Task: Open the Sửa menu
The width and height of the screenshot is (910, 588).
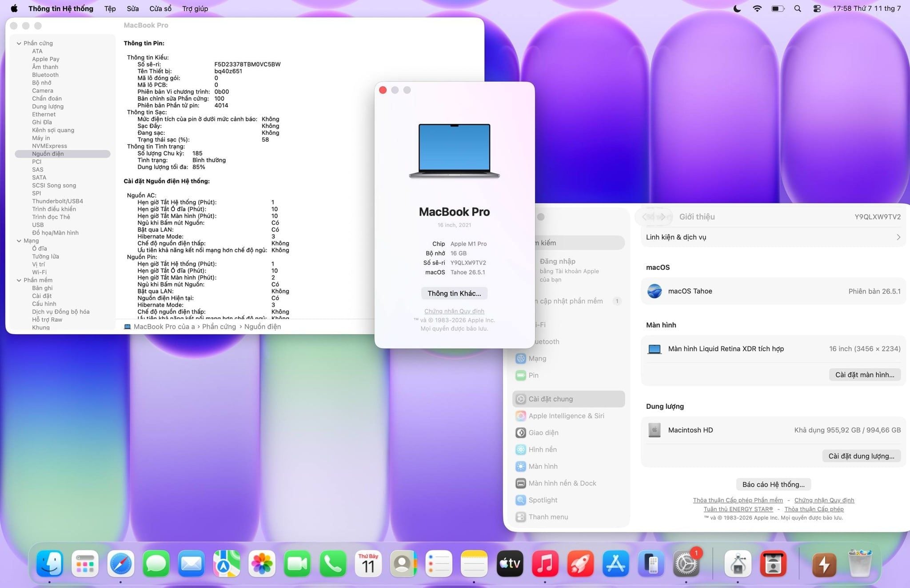Action: click(133, 8)
